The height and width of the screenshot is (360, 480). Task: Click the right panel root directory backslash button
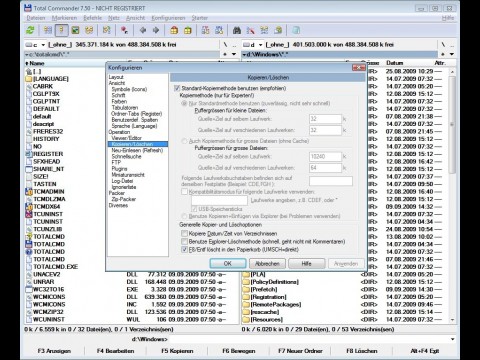(443, 44)
